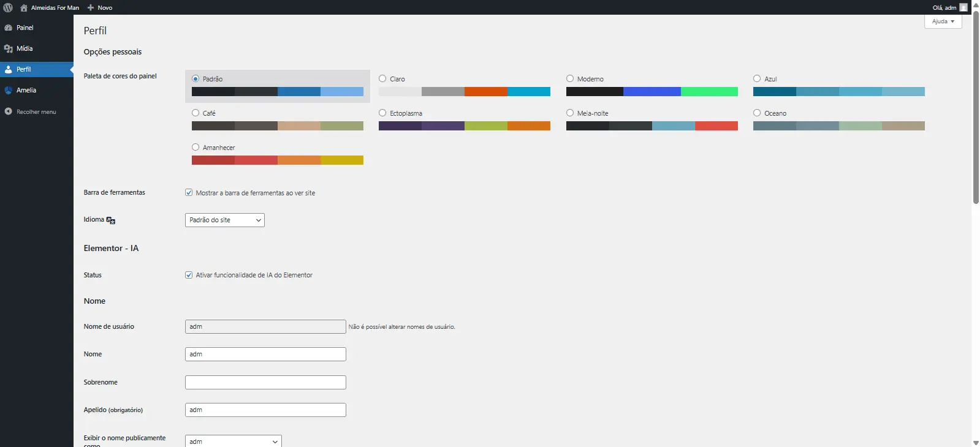Expand the Ajuda help panel
The height and width of the screenshot is (447, 980).
(943, 21)
